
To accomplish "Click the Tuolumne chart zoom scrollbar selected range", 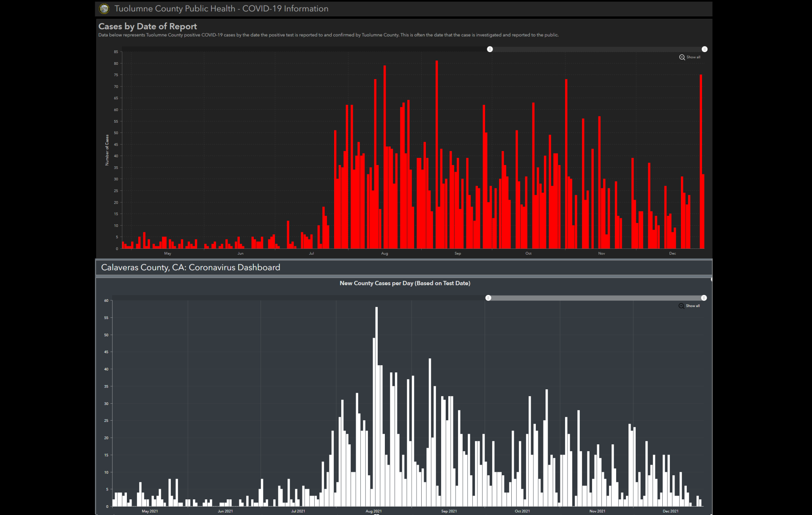I will [x=596, y=49].
